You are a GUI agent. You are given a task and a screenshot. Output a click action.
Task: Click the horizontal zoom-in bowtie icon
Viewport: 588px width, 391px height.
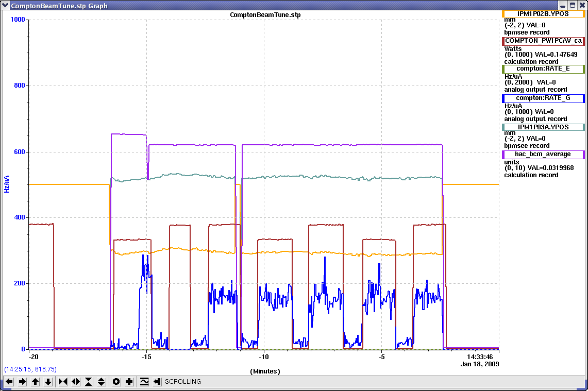pos(63,382)
